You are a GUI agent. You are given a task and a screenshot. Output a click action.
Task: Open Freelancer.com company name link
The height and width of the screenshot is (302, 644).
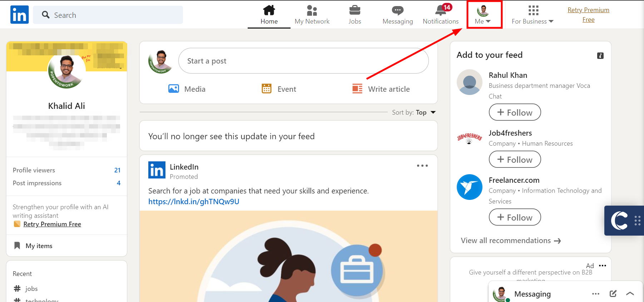pyautogui.click(x=514, y=180)
